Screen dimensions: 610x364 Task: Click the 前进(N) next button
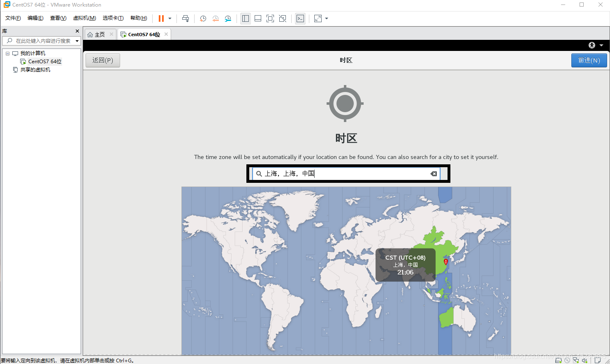click(x=589, y=60)
